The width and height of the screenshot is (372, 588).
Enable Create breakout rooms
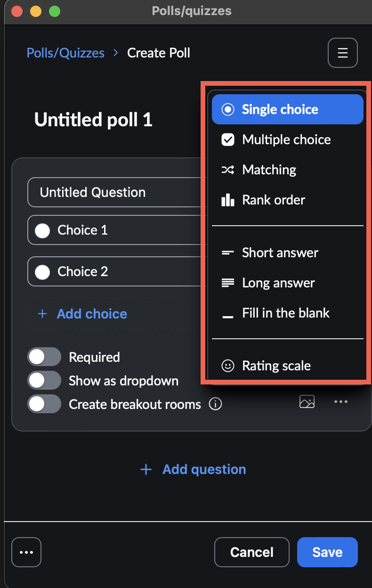[x=44, y=404]
